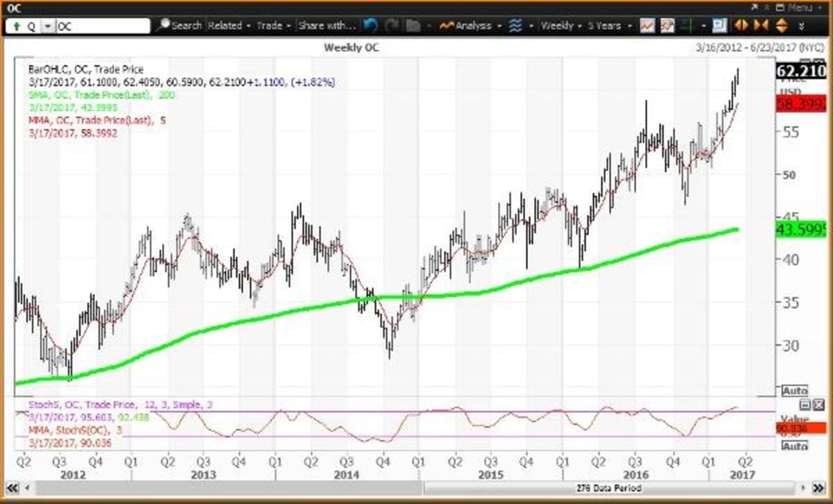This screenshot has width=833, height=504.
Task: Click the blue film-strip icon in toolbar
Action: click(x=719, y=26)
